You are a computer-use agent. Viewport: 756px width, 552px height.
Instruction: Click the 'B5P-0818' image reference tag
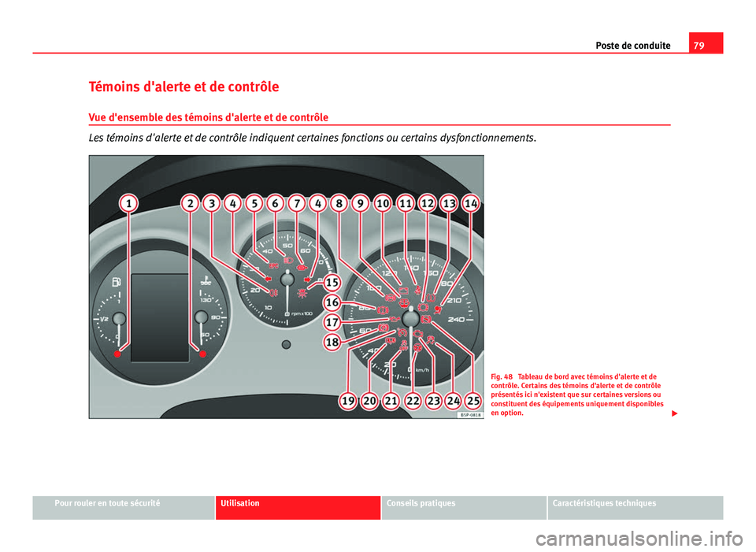(470, 415)
